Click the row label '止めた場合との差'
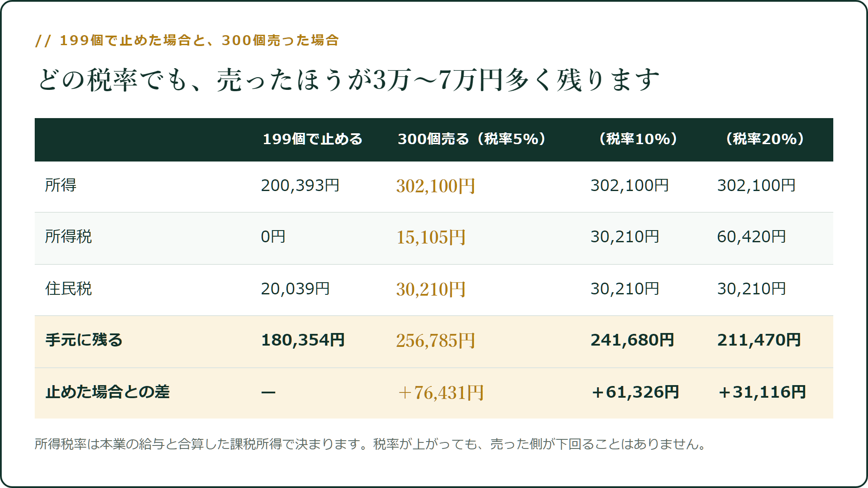The width and height of the screenshot is (868, 488). click(108, 392)
